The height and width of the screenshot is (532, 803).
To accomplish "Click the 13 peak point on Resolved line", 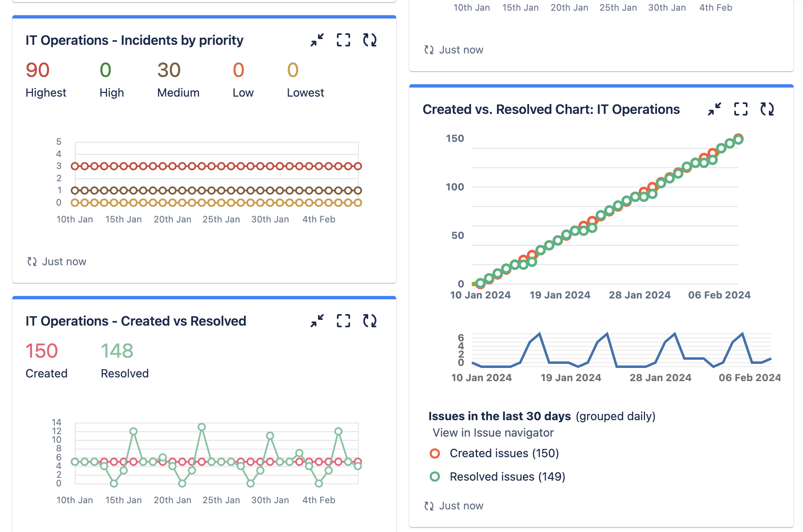I will tap(202, 427).
